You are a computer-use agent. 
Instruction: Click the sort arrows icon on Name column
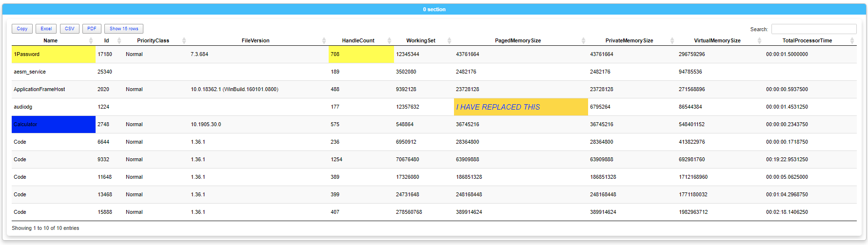pos(91,40)
